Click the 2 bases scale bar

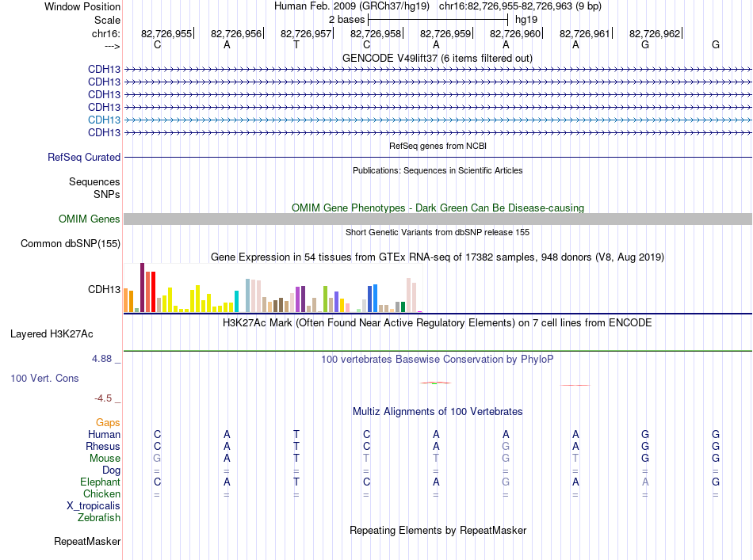tap(438, 20)
